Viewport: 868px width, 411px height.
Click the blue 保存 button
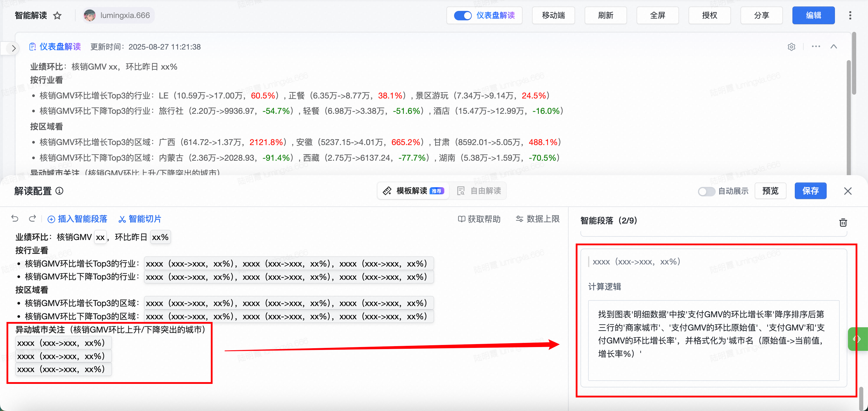810,191
